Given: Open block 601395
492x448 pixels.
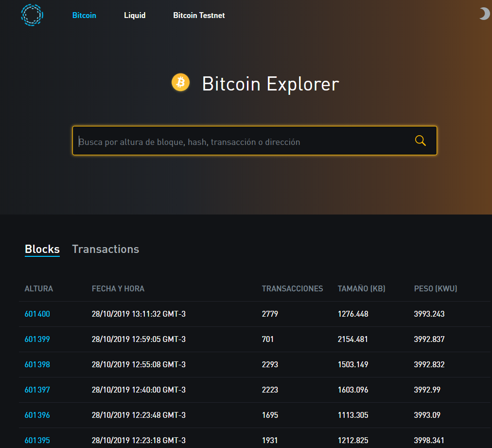Looking at the screenshot, I should coord(37,441).
